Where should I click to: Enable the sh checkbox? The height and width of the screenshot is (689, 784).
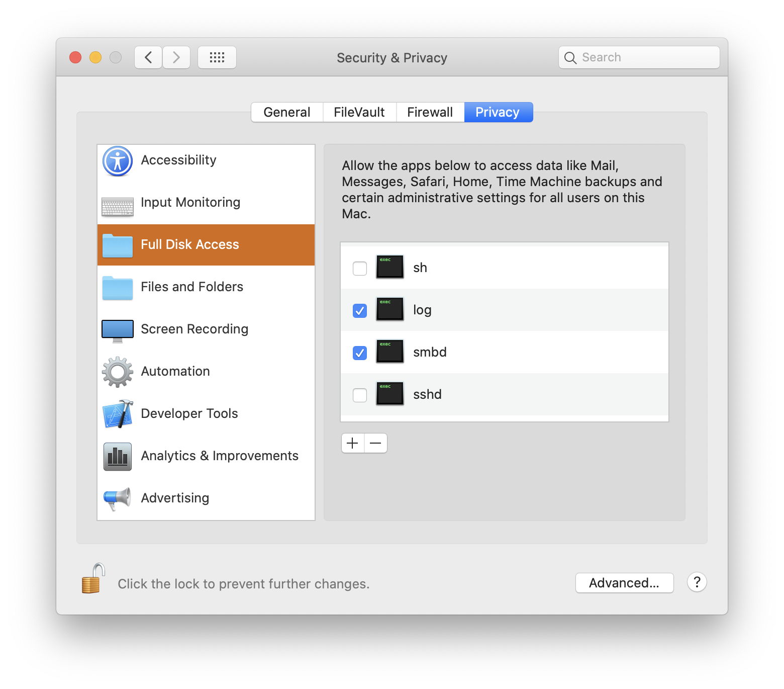(x=360, y=269)
